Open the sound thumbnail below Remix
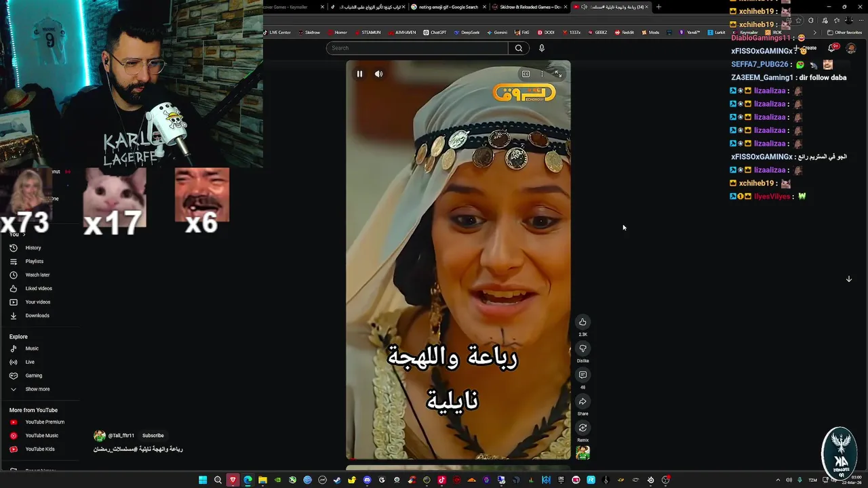The width and height of the screenshot is (868, 488). pos(583,453)
